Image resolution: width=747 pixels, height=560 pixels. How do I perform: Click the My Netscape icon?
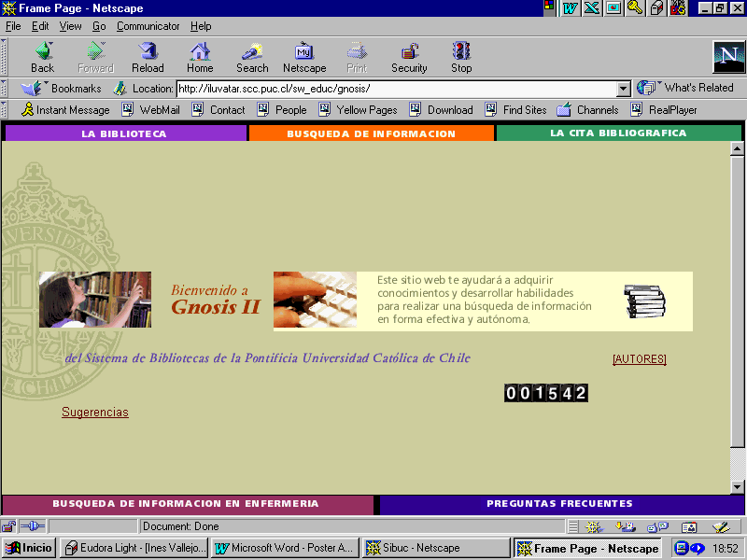(x=304, y=52)
